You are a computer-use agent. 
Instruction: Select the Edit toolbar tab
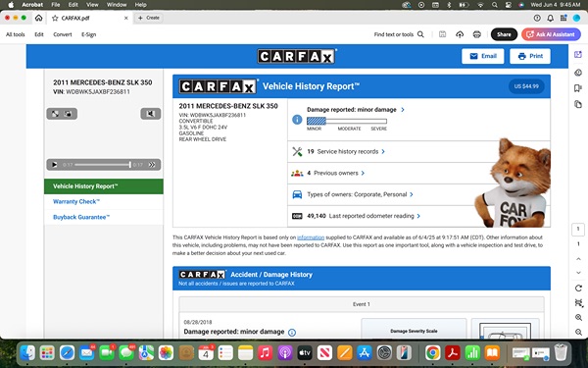click(x=39, y=34)
